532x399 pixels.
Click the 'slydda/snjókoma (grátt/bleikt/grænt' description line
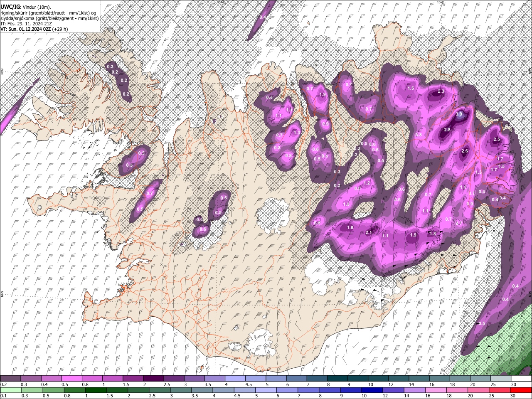(x=49, y=18)
